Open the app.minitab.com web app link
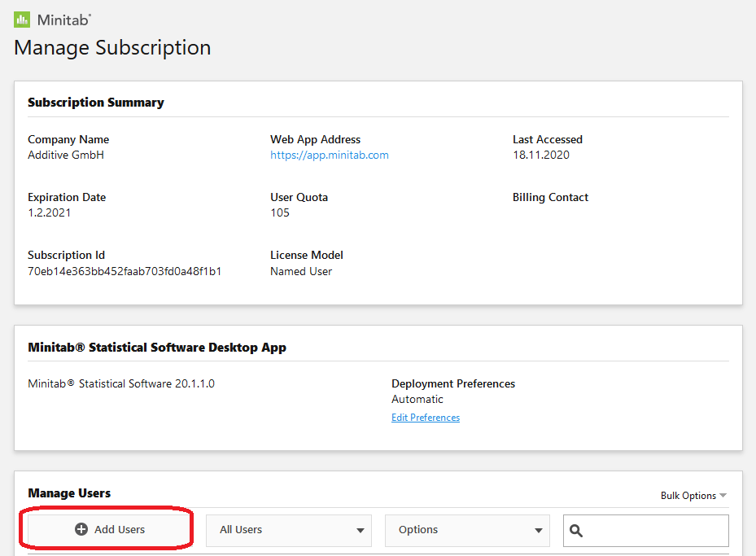 tap(330, 155)
